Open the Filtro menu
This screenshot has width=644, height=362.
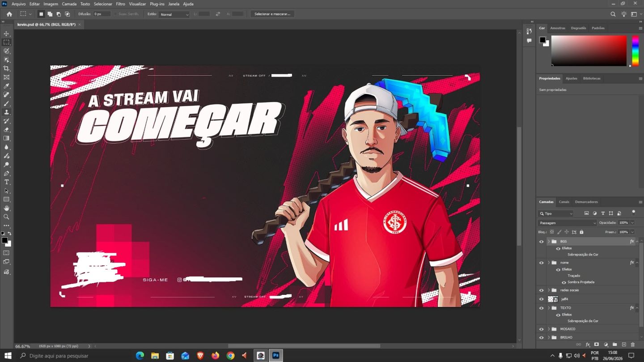pyautogui.click(x=120, y=4)
